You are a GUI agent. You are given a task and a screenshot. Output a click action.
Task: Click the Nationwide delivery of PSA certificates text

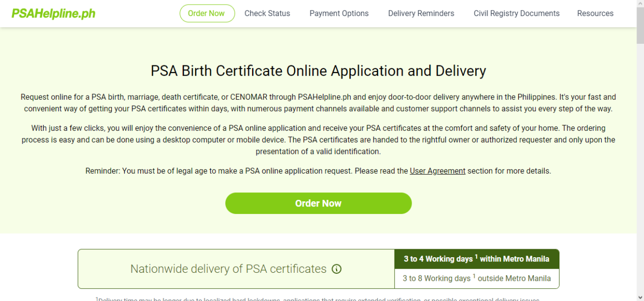click(x=228, y=269)
